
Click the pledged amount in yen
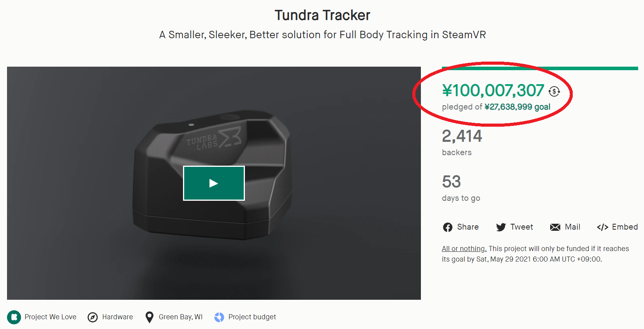(x=493, y=90)
